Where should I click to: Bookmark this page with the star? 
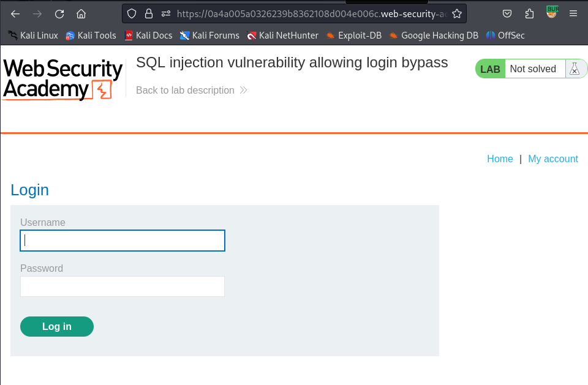point(457,13)
